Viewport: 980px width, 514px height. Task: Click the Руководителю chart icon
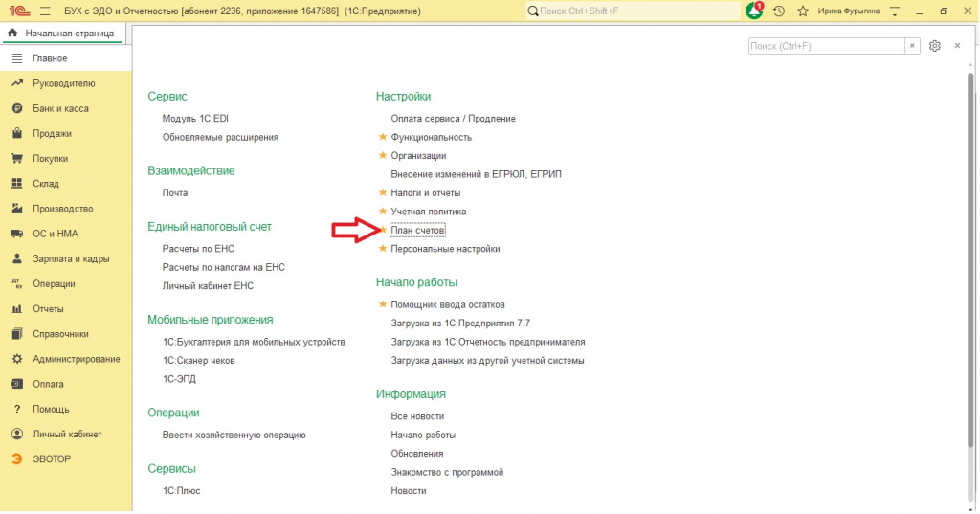17,83
